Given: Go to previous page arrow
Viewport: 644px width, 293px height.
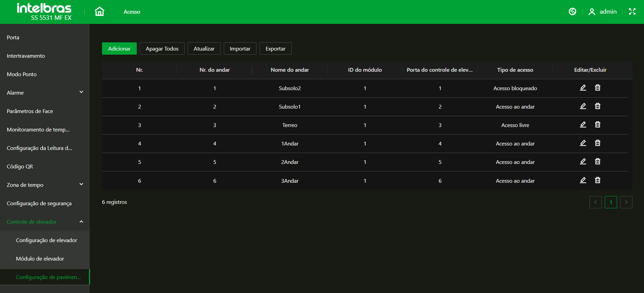Looking at the screenshot, I should [x=596, y=202].
